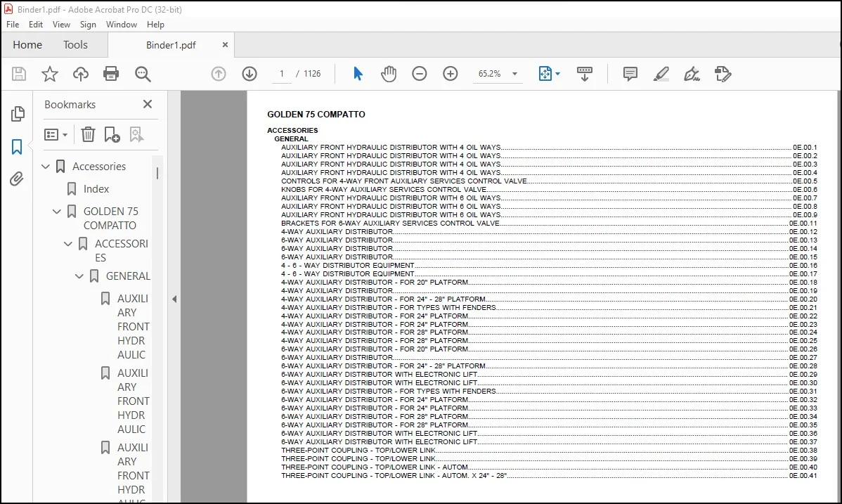Select the Binder1.pdf document tab

click(x=171, y=45)
